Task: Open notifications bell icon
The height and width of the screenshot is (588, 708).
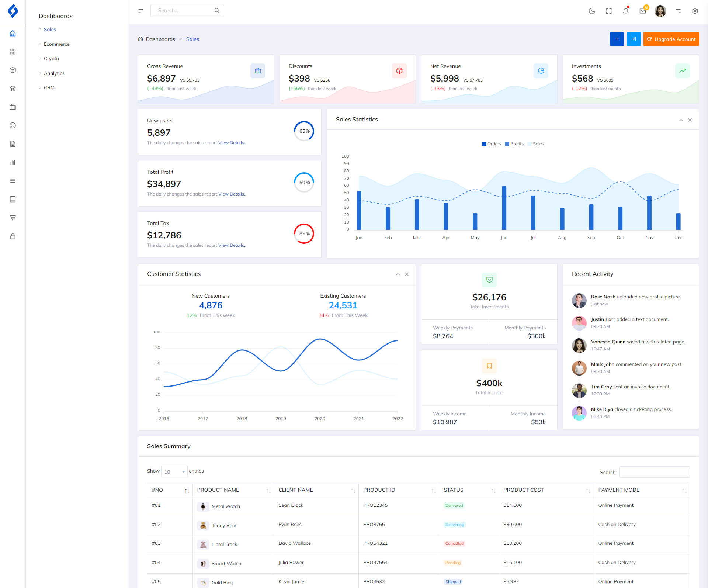Action: pos(626,11)
